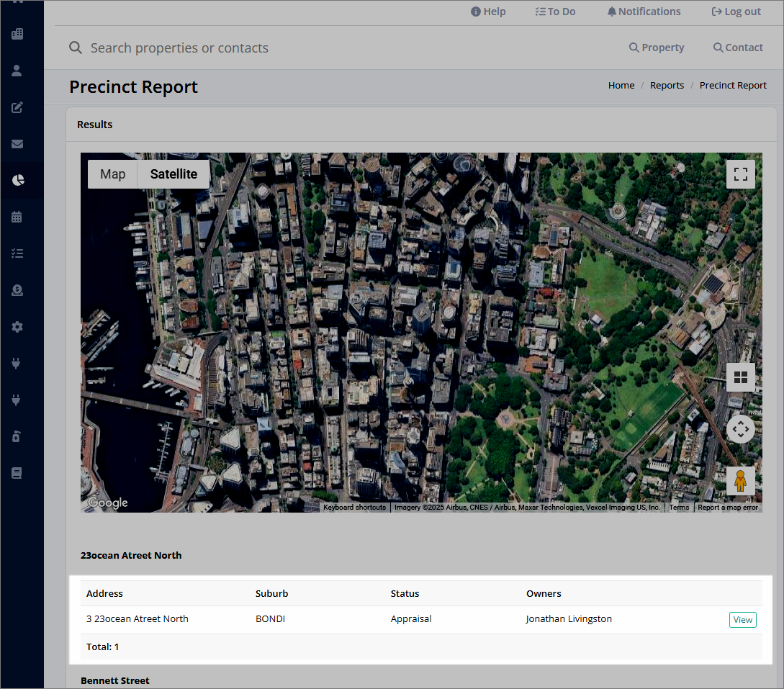Click the plug icon just below the gear
The image size is (784, 689).
tap(16, 364)
